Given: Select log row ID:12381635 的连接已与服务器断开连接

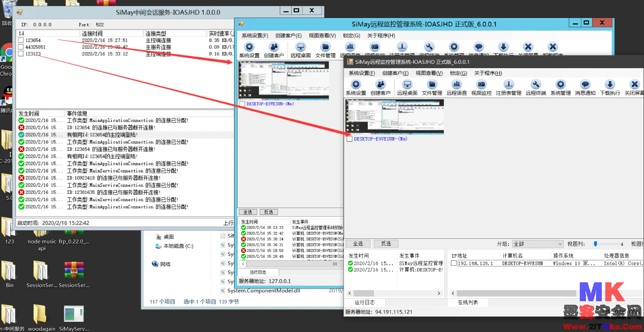Looking at the screenshot, I should point(125,193).
